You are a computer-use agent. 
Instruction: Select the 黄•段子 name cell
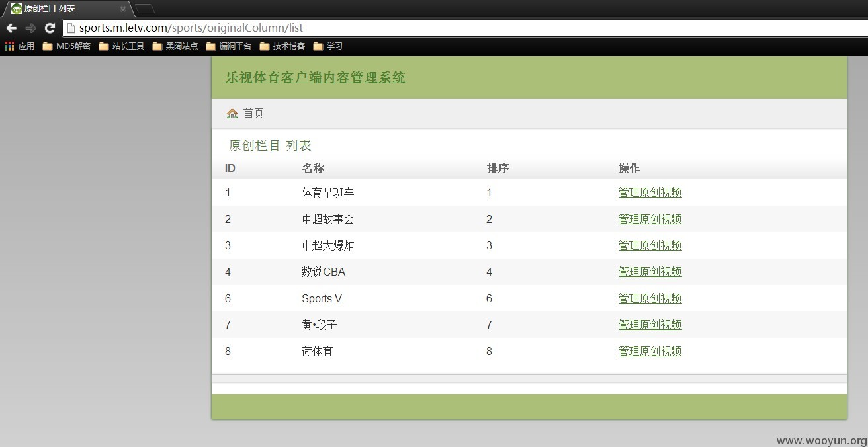click(320, 325)
